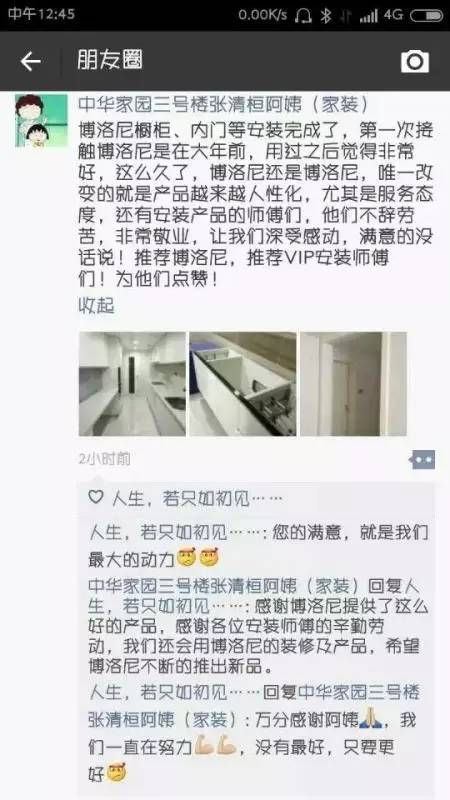Tap the heart like icon
Image resolution: width=450 pixels, height=800 pixels.
(x=96, y=497)
